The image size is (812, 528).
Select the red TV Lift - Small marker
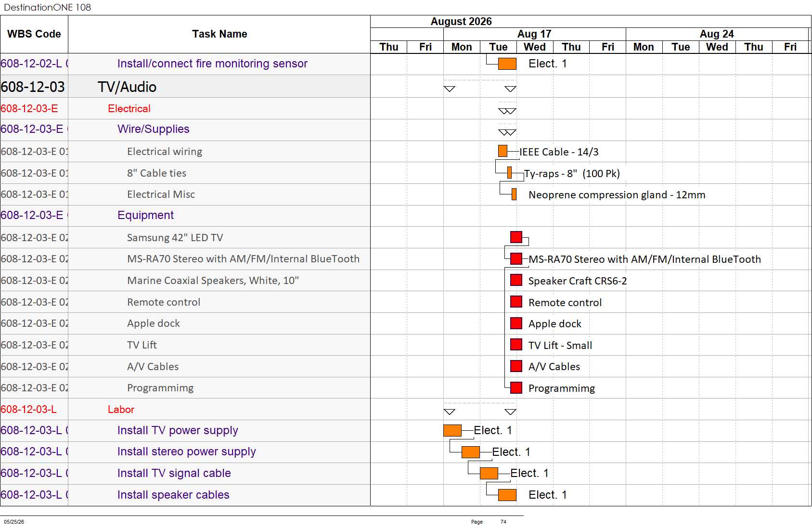(x=516, y=345)
